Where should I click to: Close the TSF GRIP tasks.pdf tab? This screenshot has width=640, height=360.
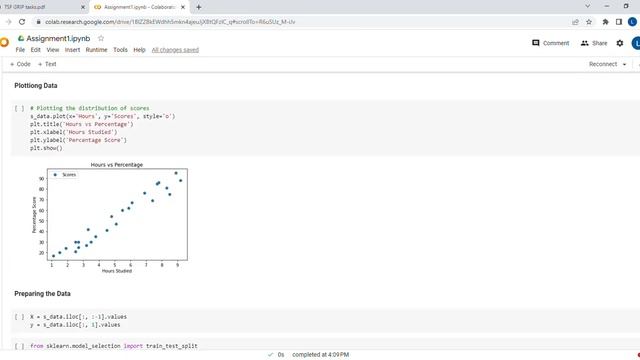[83, 7]
